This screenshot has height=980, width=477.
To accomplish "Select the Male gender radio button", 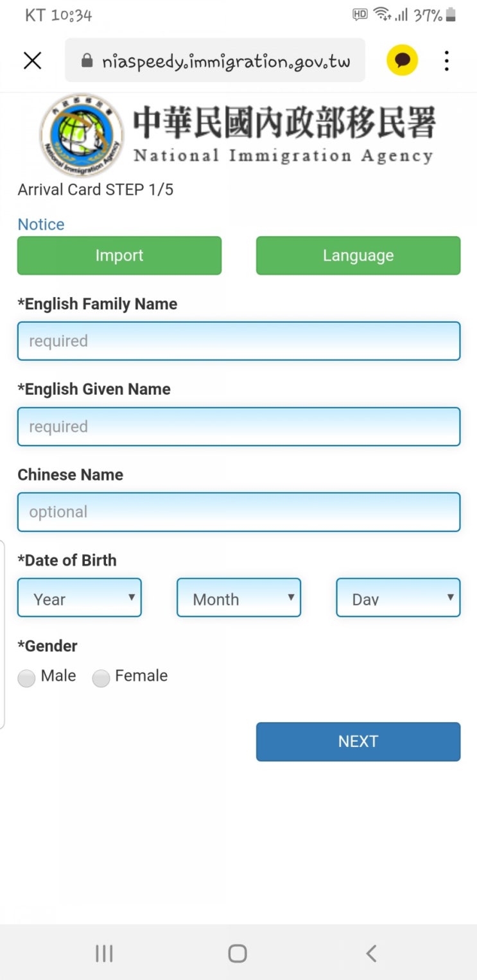I will 26,678.
